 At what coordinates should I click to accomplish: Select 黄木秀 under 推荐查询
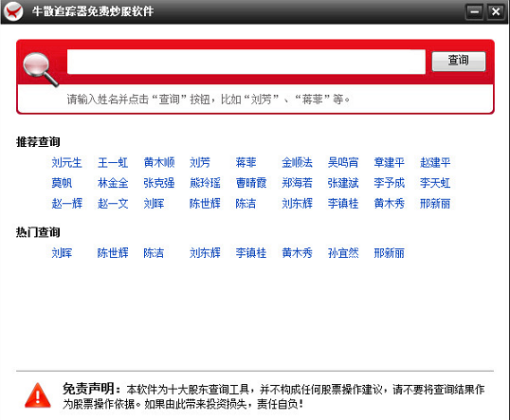click(390, 204)
